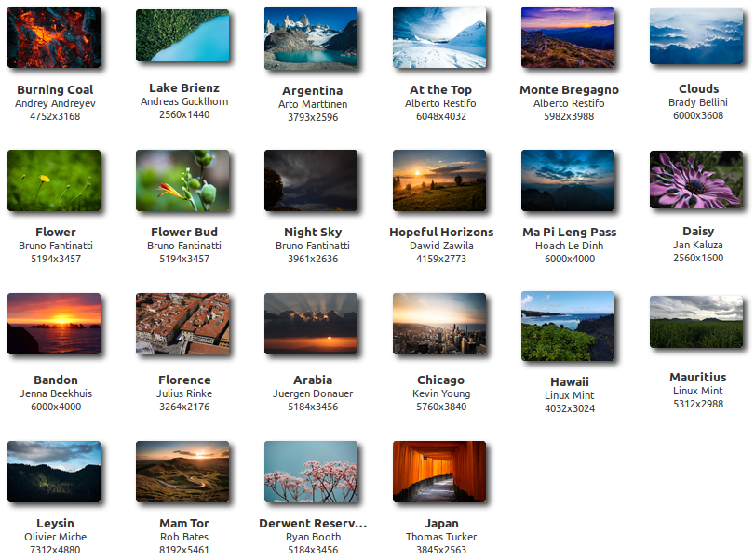Click the Argentina mountain lake thumbnail
Screen dimensions: 755x560
coord(311,38)
